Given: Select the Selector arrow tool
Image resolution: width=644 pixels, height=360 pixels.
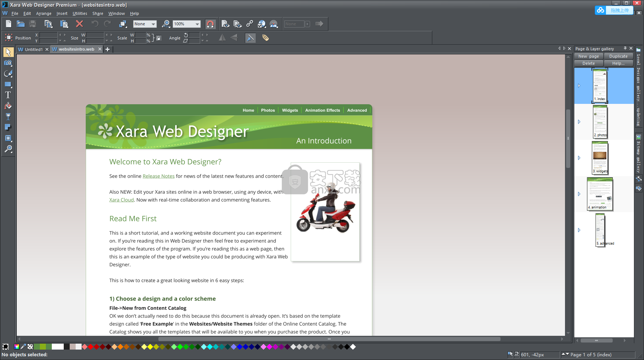Looking at the screenshot, I should [x=8, y=52].
